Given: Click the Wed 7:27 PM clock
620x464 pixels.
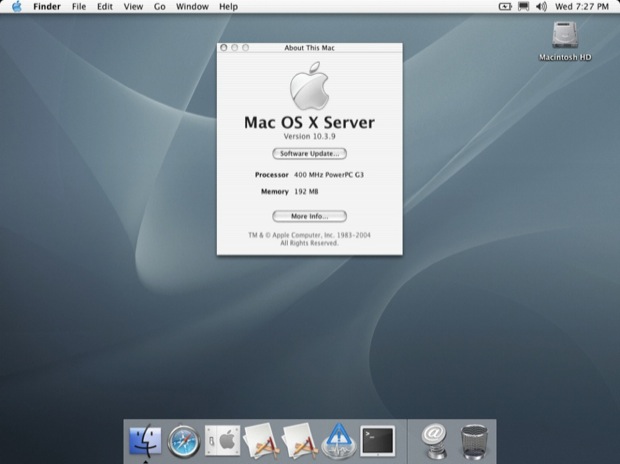Looking at the screenshot, I should 582,7.
